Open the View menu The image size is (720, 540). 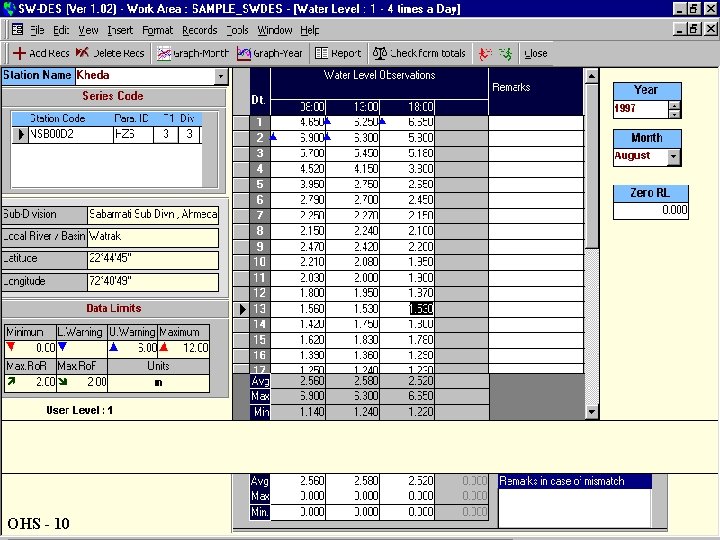88,30
